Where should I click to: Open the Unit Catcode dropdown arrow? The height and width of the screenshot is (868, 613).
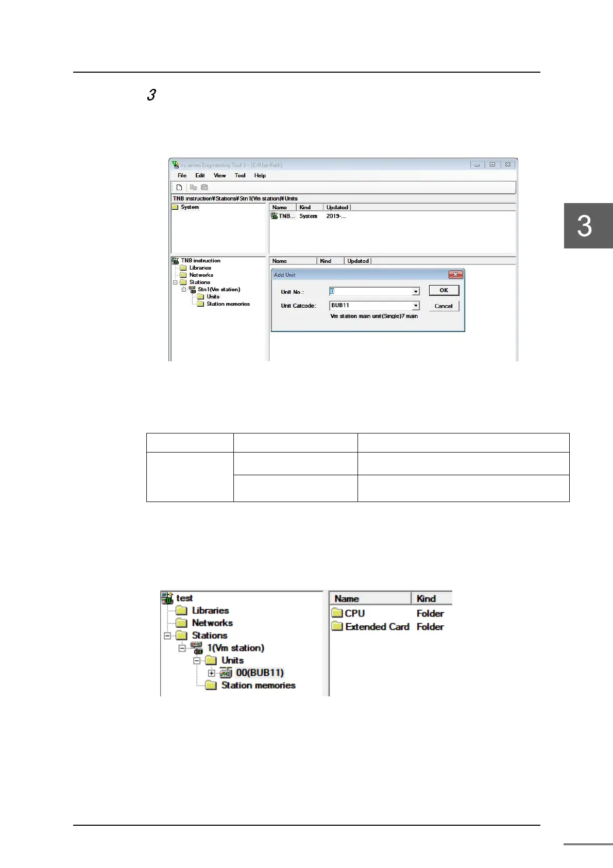coord(416,306)
